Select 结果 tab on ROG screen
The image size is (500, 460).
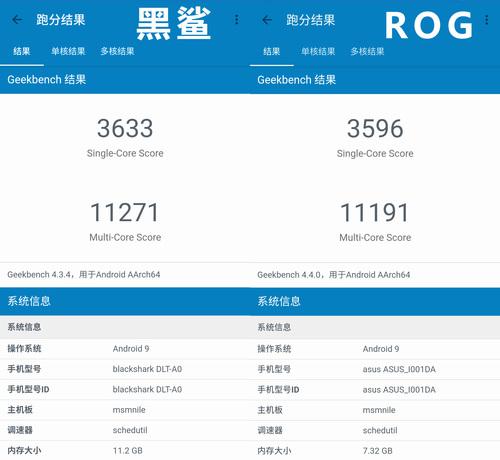(x=272, y=52)
